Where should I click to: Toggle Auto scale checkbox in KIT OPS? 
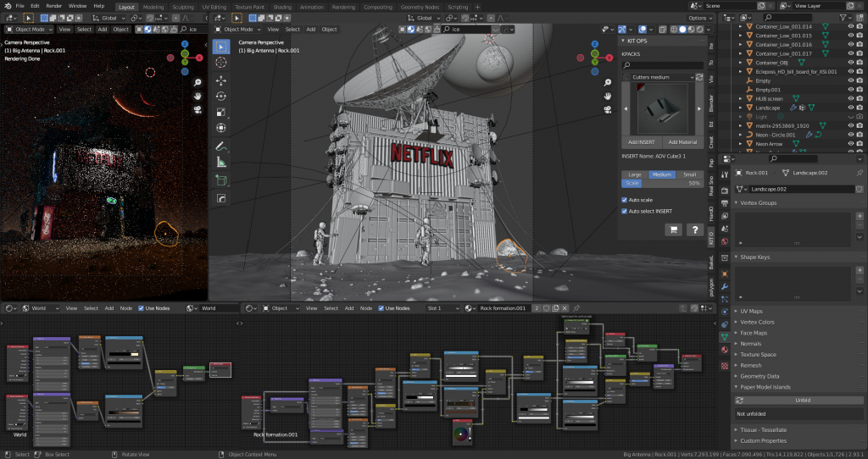625,200
